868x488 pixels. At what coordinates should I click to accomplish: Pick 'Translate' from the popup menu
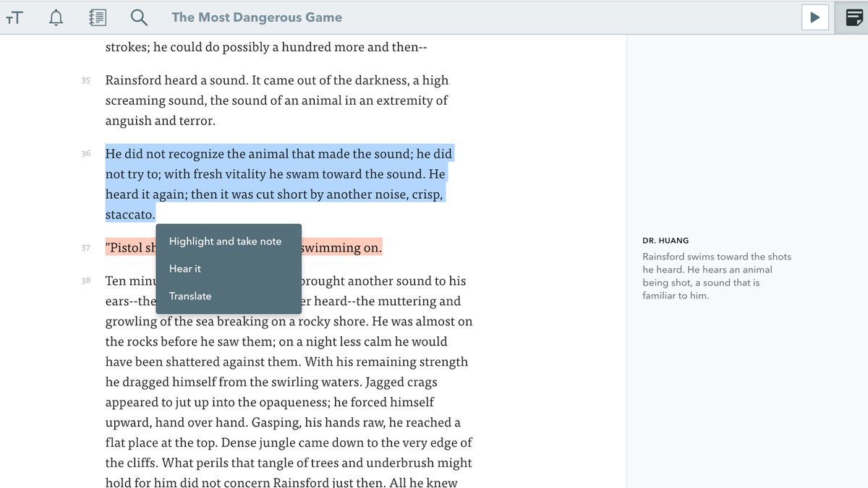tap(190, 296)
